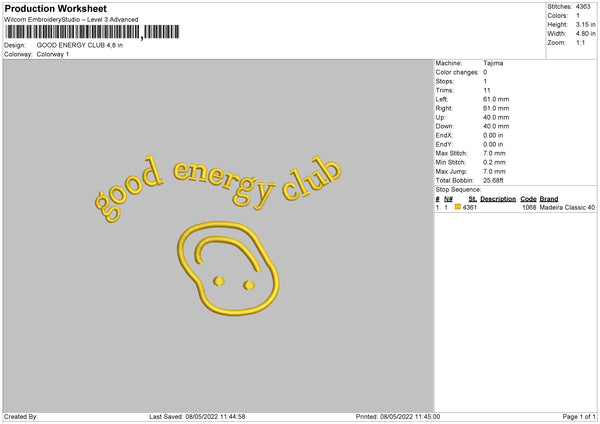The image size is (600, 424).
Task: Select the Max Stitch value 7.0 mm
Action: (x=494, y=153)
